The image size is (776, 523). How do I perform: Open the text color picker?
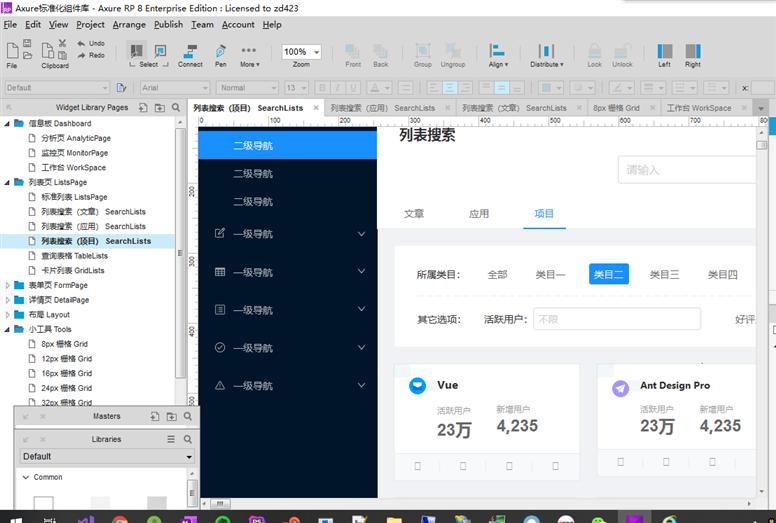pos(380,88)
